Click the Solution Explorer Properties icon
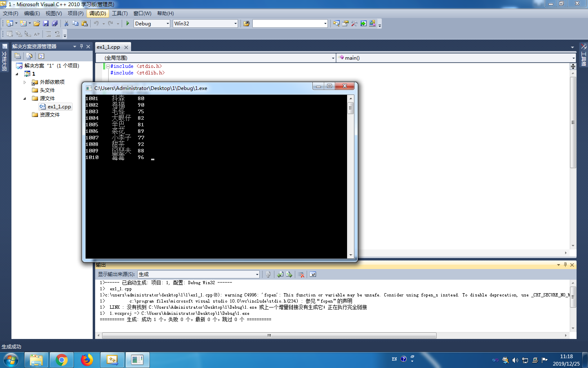The width and height of the screenshot is (588, 368). [x=18, y=56]
